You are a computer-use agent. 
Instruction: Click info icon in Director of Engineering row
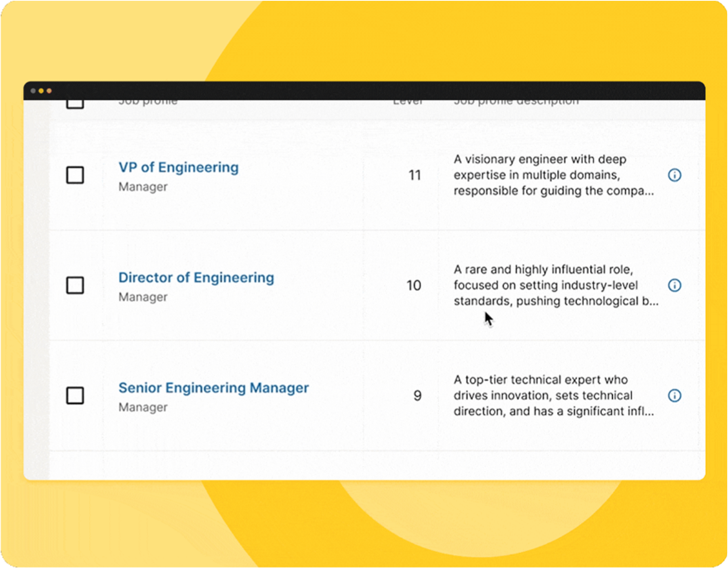(x=674, y=285)
